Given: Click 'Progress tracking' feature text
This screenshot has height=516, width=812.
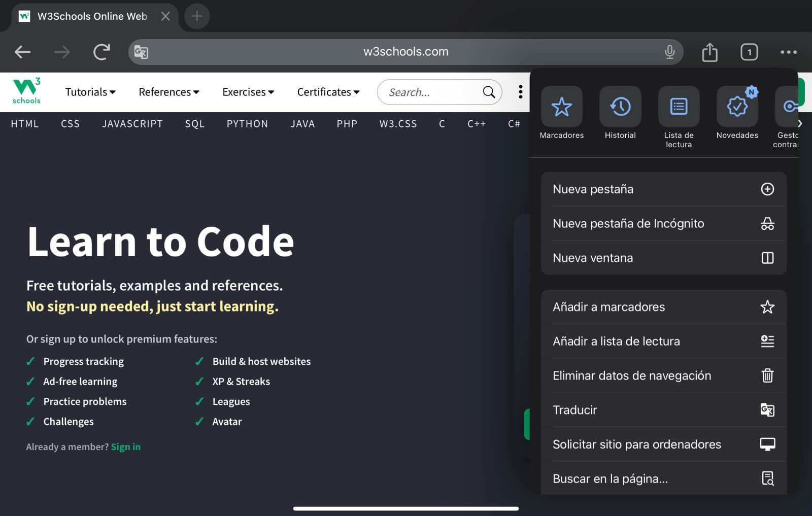Looking at the screenshot, I should pos(84,361).
